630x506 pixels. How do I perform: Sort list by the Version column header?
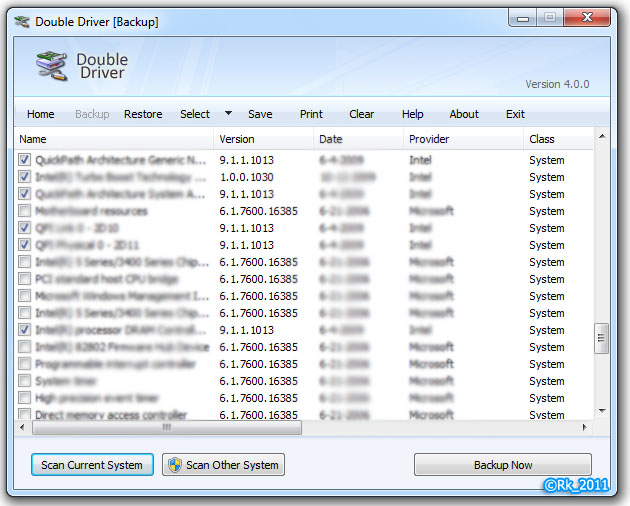coord(263,139)
